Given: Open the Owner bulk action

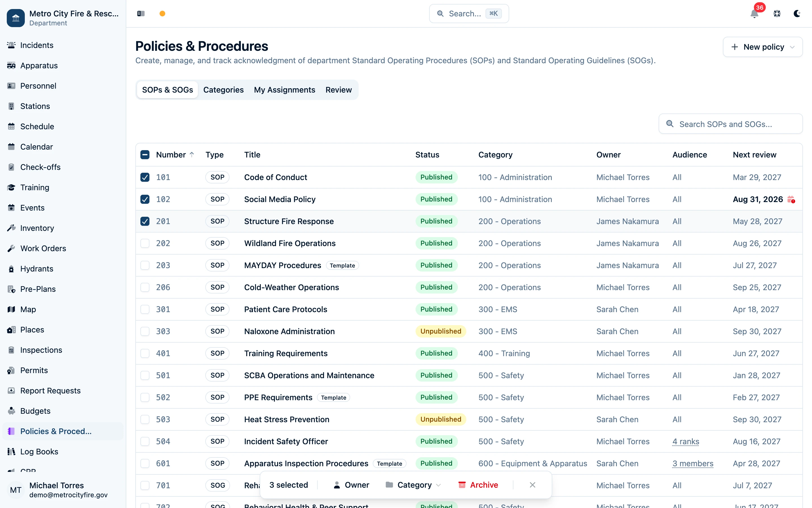Looking at the screenshot, I should click(x=352, y=485).
